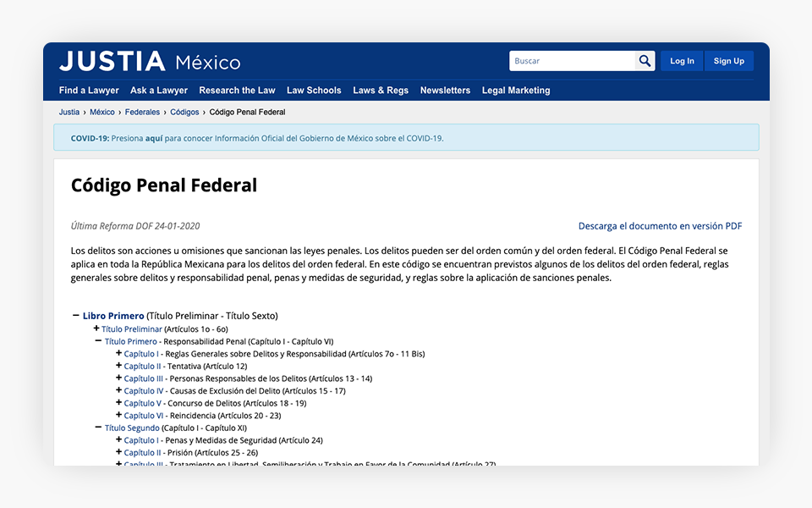Screen dimensions: 812x508
Task: Expand Capítulo IV Causas de Exclusión
Action: tap(118, 390)
